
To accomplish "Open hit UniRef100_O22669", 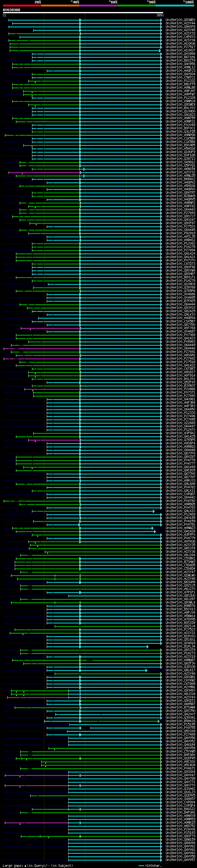I will (x=180, y=423).
